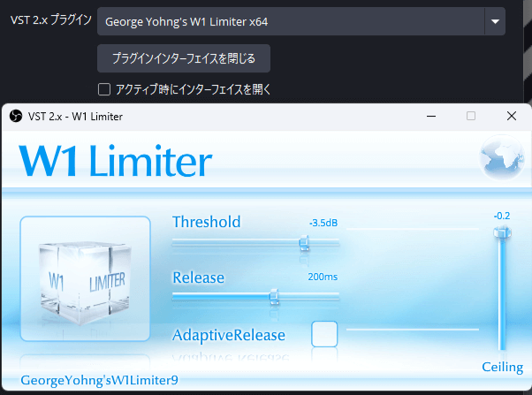Click the GeorgeYohng'sW1Limiter9 text
The image size is (532, 395).
pos(99,380)
